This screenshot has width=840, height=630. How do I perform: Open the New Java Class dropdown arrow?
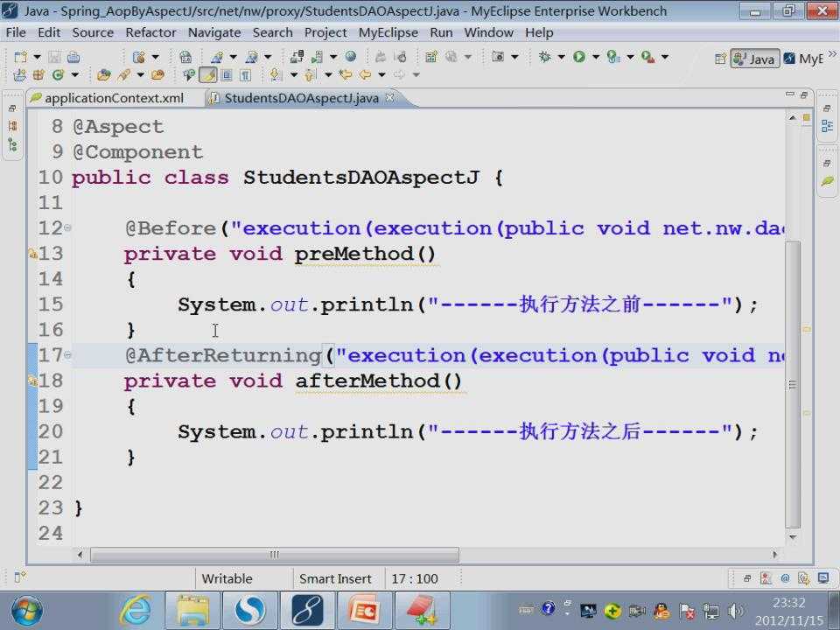(x=74, y=75)
